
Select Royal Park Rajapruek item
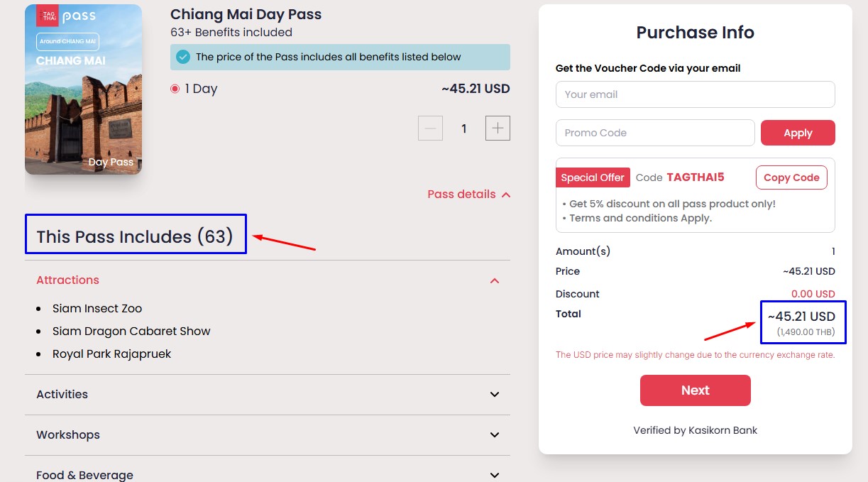pyautogui.click(x=111, y=354)
